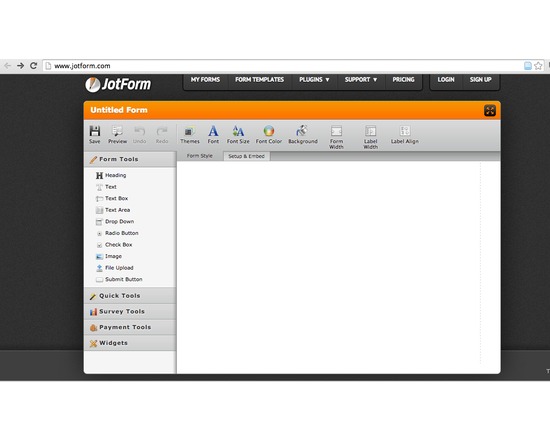Change the Label Align setting

(405, 135)
